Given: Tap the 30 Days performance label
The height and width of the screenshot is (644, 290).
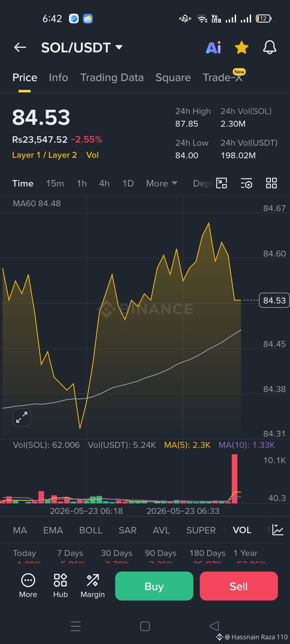Looking at the screenshot, I should pos(117,553).
